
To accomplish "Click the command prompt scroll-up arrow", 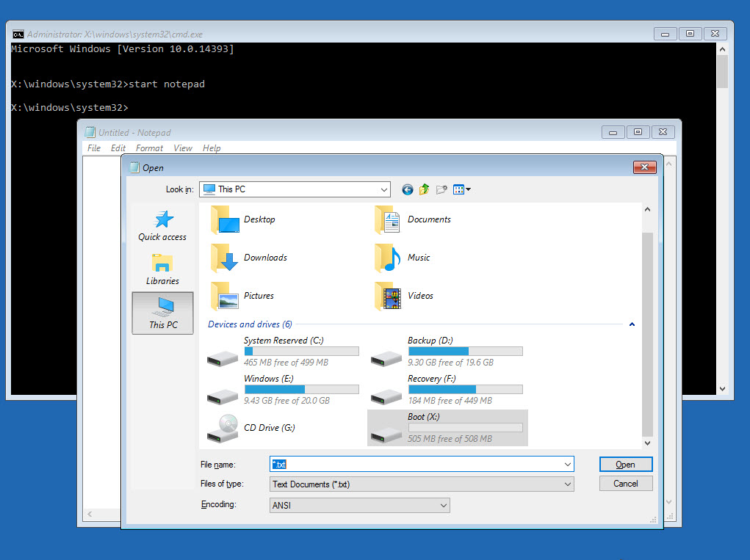I will click(722, 49).
